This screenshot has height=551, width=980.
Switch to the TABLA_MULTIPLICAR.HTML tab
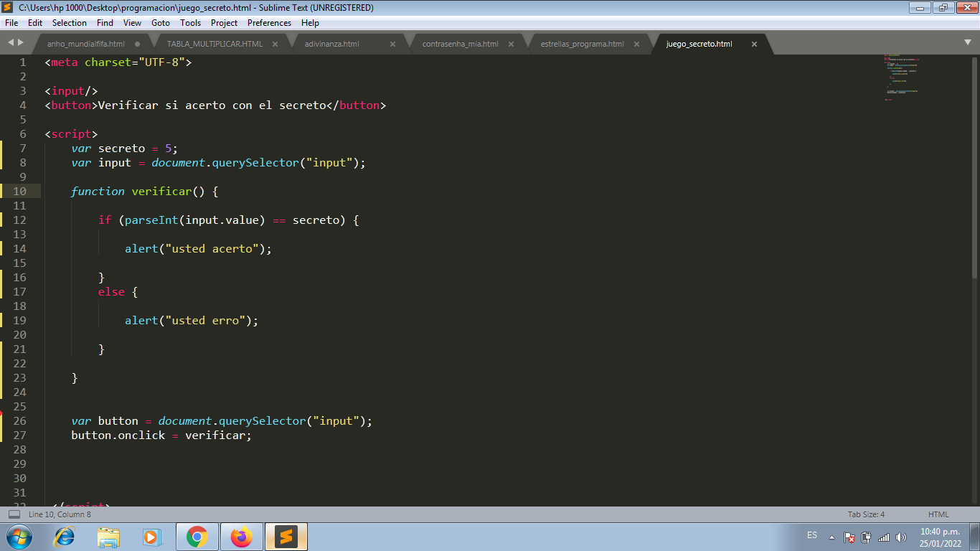pyautogui.click(x=215, y=44)
